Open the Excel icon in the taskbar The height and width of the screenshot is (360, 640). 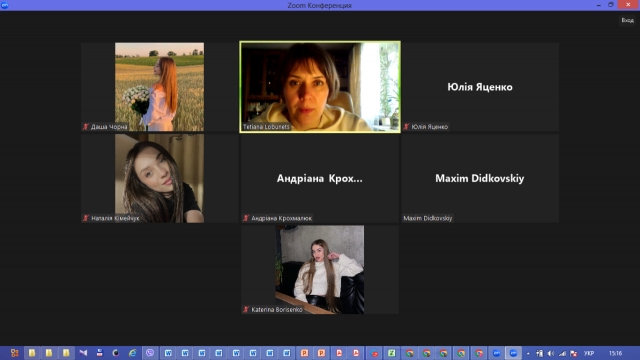[391, 353]
